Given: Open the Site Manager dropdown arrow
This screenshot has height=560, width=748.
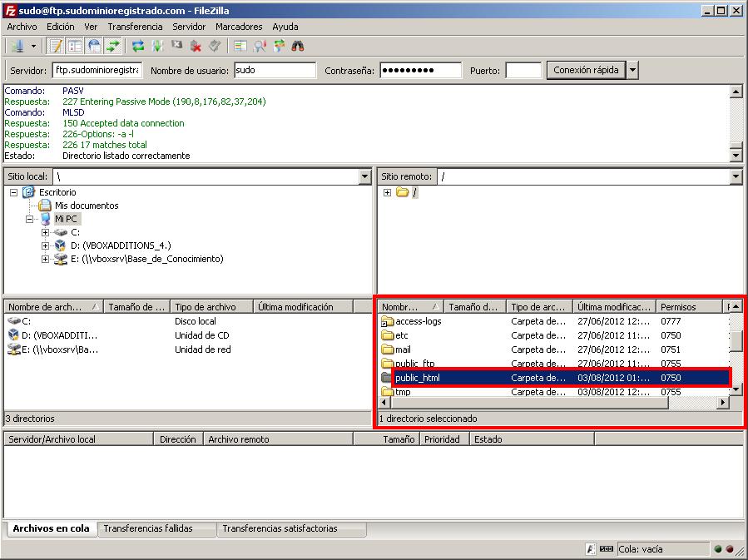Looking at the screenshot, I should 33,47.
